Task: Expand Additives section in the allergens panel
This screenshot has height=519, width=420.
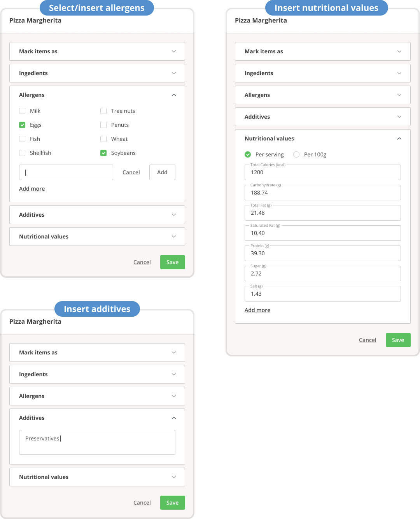Action: coord(97,215)
